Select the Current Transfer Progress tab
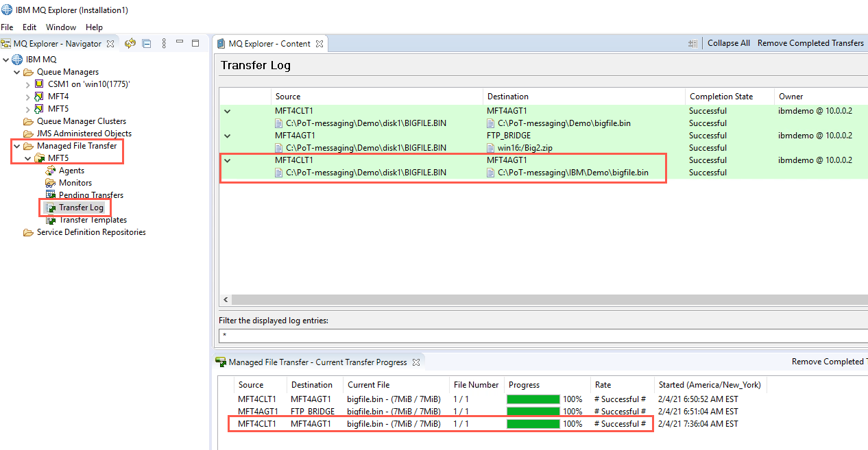The height and width of the screenshot is (450, 868). coord(317,362)
